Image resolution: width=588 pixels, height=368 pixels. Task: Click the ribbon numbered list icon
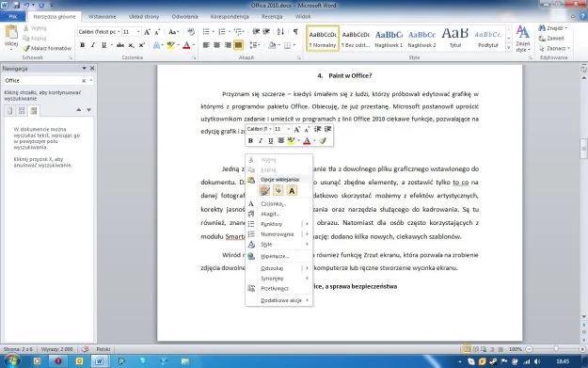[222, 32]
